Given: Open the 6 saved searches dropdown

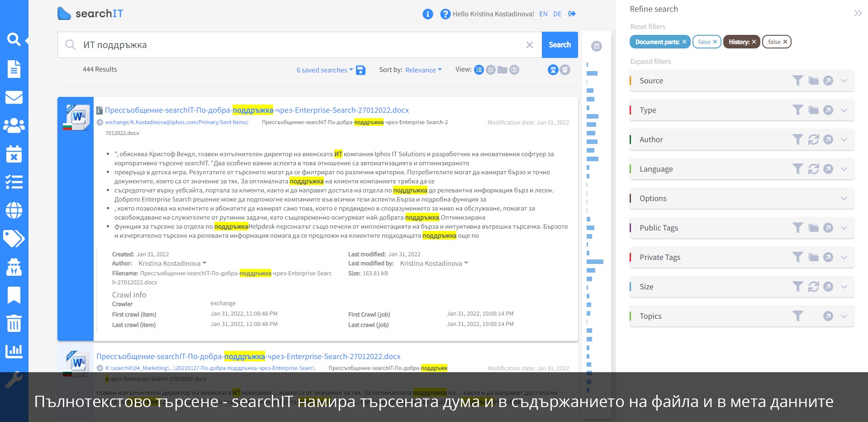Looking at the screenshot, I should click(x=324, y=70).
